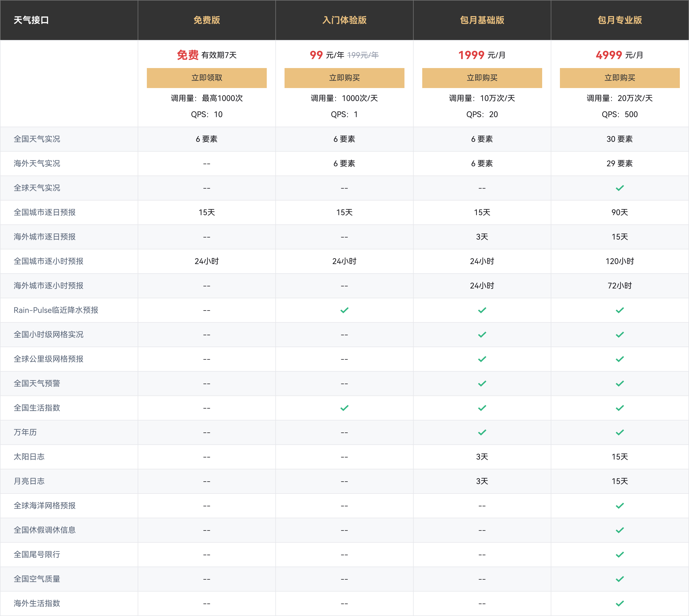Click the 120小时 cell

[x=620, y=261]
